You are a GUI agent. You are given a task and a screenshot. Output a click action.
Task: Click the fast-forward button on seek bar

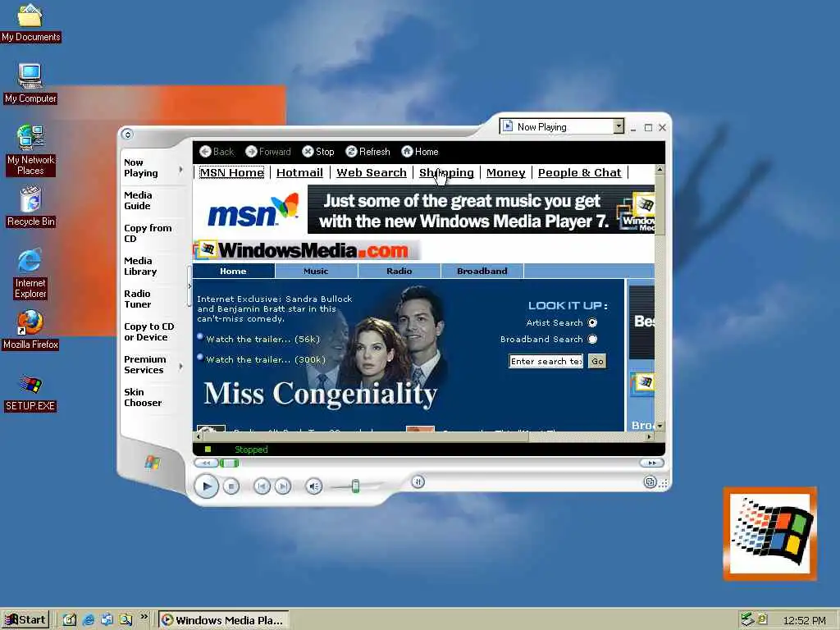(x=652, y=463)
